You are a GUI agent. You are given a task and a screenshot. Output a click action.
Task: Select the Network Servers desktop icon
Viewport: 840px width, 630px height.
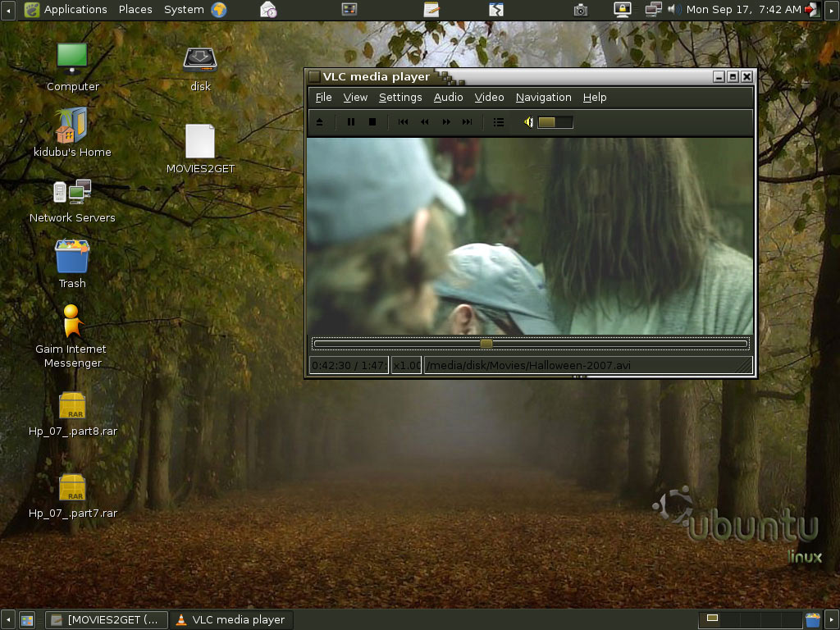click(72, 201)
